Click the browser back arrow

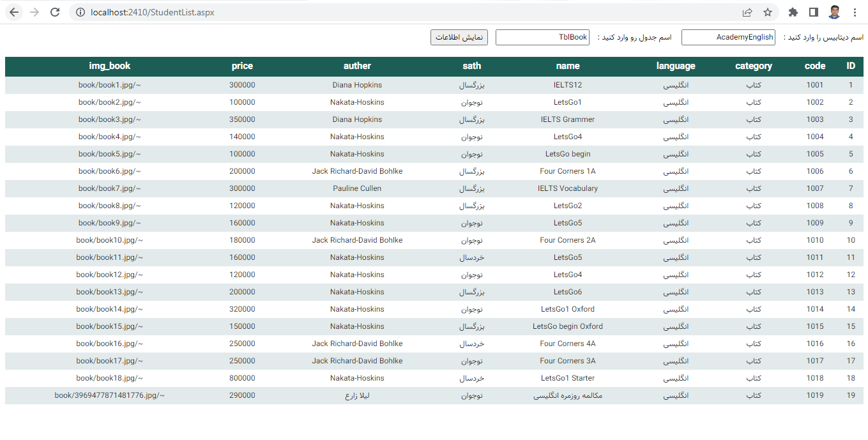click(14, 12)
